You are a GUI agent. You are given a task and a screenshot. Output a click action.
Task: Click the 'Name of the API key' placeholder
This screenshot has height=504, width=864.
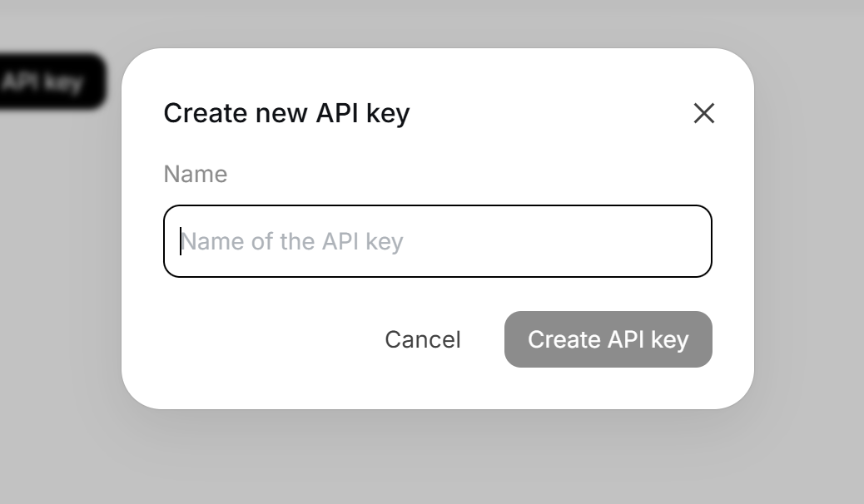click(x=292, y=241)
